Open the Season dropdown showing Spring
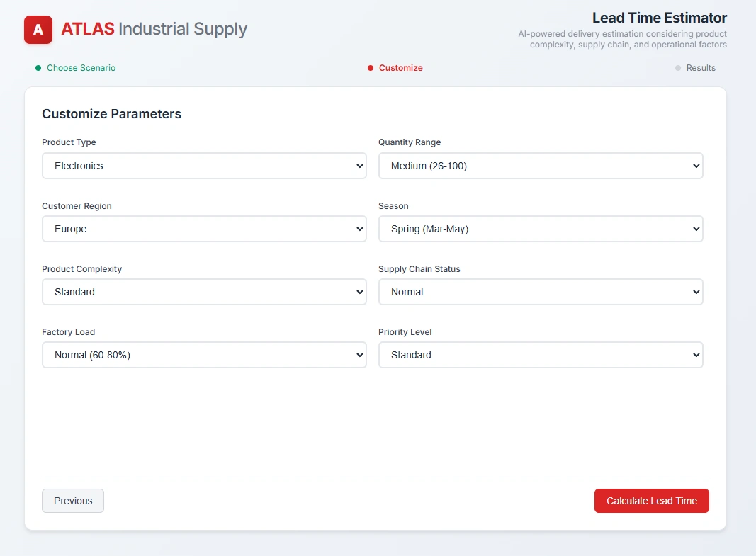756x556 pixels. point(541,229)
